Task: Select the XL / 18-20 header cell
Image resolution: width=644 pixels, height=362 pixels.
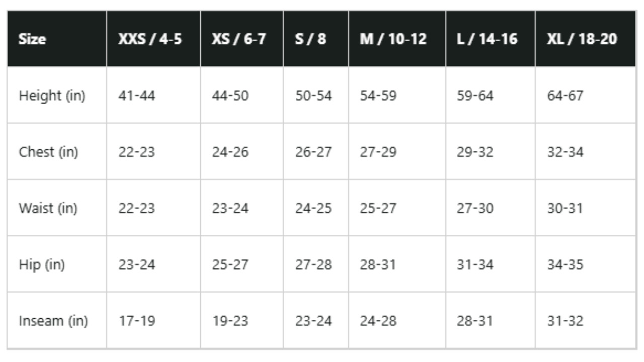Action: tap(586, 39)
